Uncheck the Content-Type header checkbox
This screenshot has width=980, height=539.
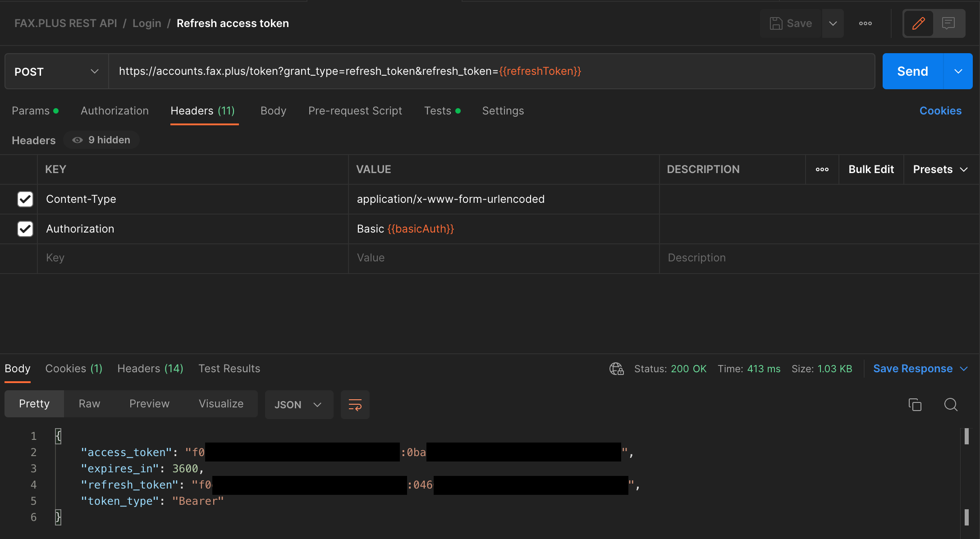pos(25,199)
